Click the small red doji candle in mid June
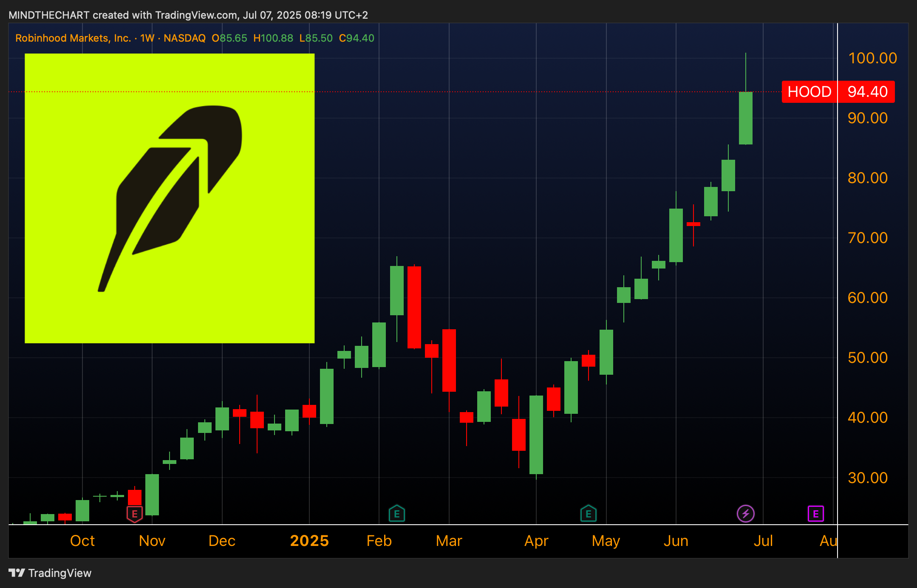This screenshot has height=588, width=917. 693,224
